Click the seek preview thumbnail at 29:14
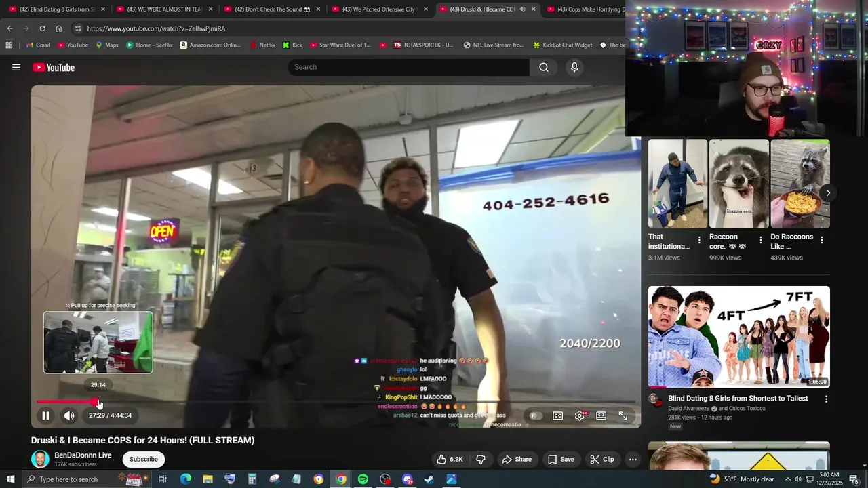Viewport: 868px width, 488px height. point(98,342)
